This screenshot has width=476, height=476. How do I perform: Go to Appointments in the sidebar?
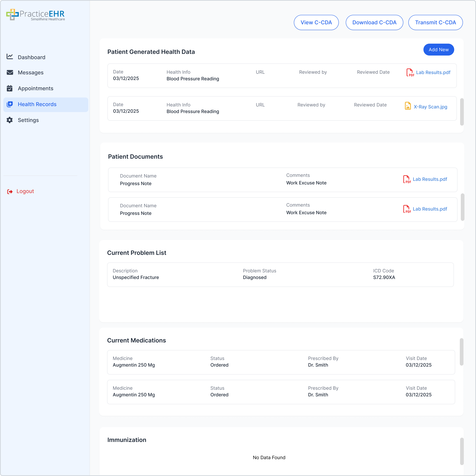pos(36,88)
